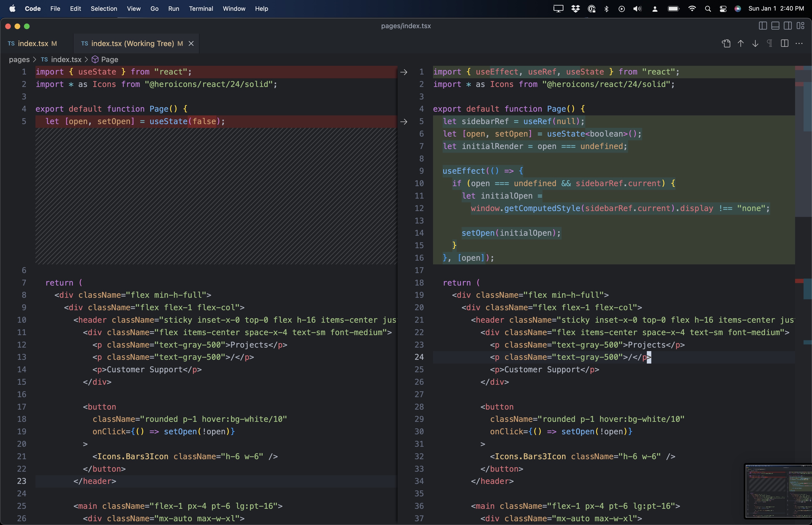The image size is (812, 525).
Task: Click 'Icons.Bars3Icon' in the modified pane
Action: [530, 457]
